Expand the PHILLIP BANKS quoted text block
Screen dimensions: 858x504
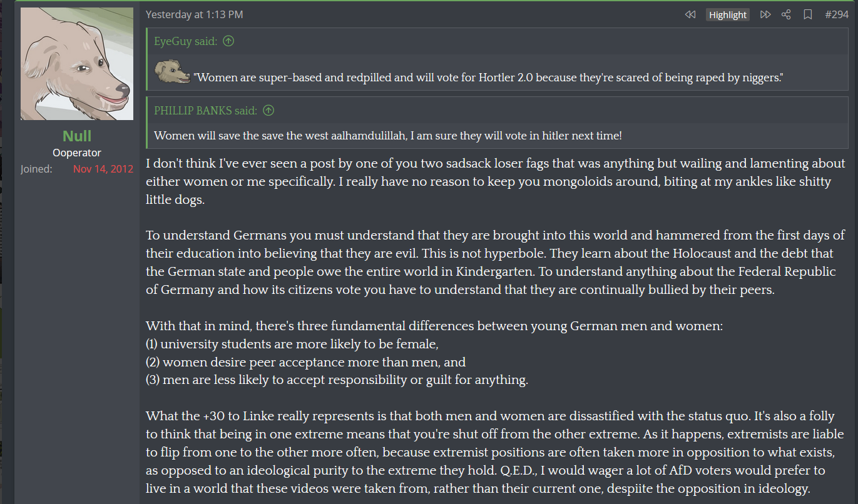tap(388, 135)
